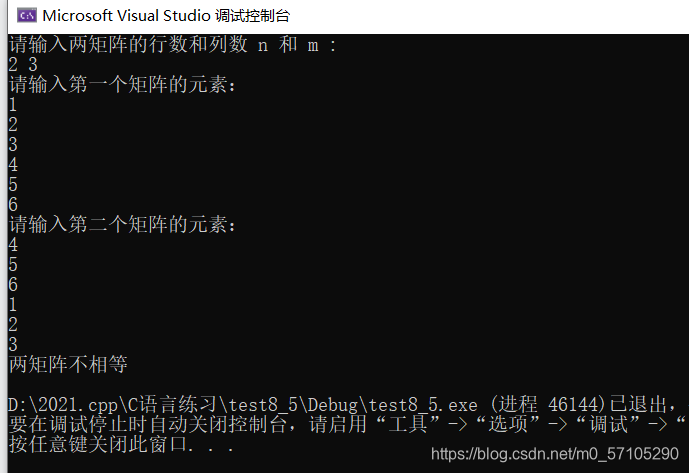Select the 请输入第一个矩阵的元素 prompt line
The width and height of the screenshot is (689, 473).
click(122, 84)
